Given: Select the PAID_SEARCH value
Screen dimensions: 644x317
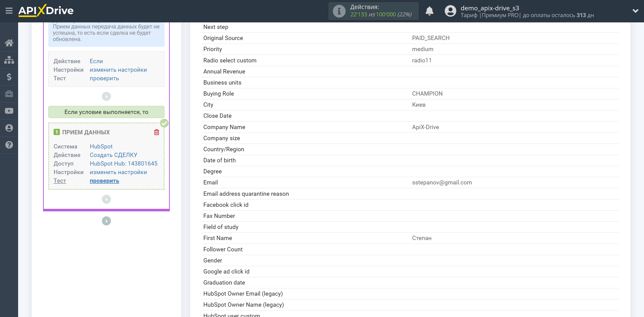Looking at the screenshot, I should (431, 38).
